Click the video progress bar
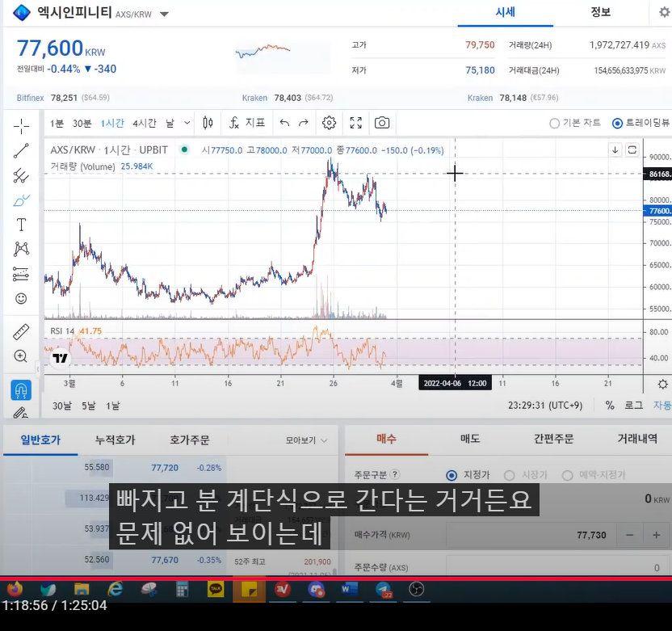The image size is (672, 631). [336, 578]
